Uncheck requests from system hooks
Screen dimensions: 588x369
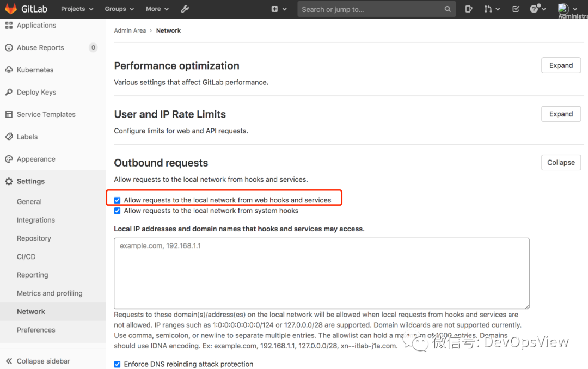pyautogui.click(x=118, y=211)
